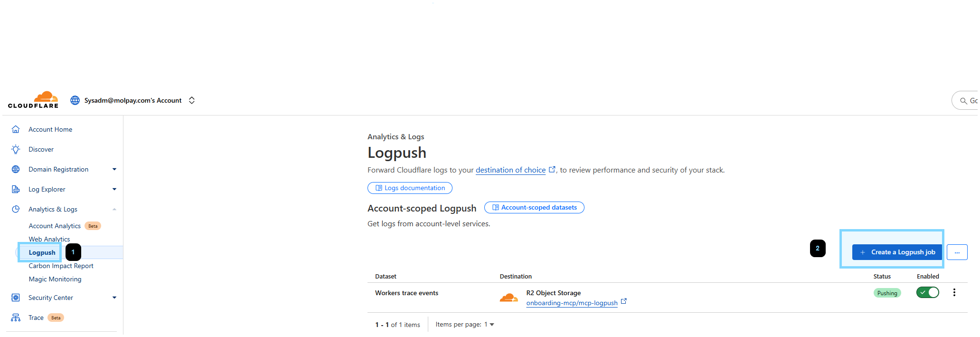Disable the Workers trace events Enabled toggle
The height and width of the screenshot is (337, 980).
tap(928, 292)
